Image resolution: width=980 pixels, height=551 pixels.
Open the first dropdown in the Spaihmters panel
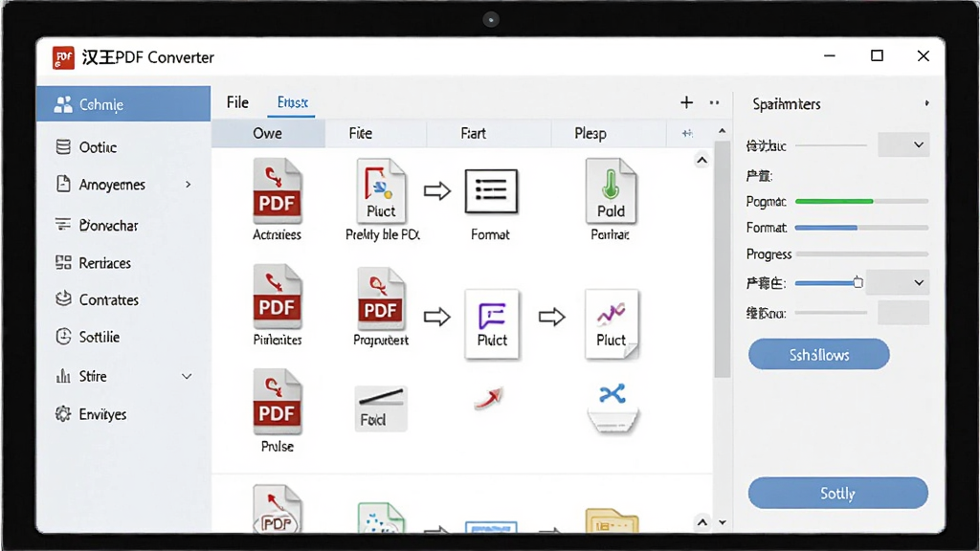(x=903, y=145)
